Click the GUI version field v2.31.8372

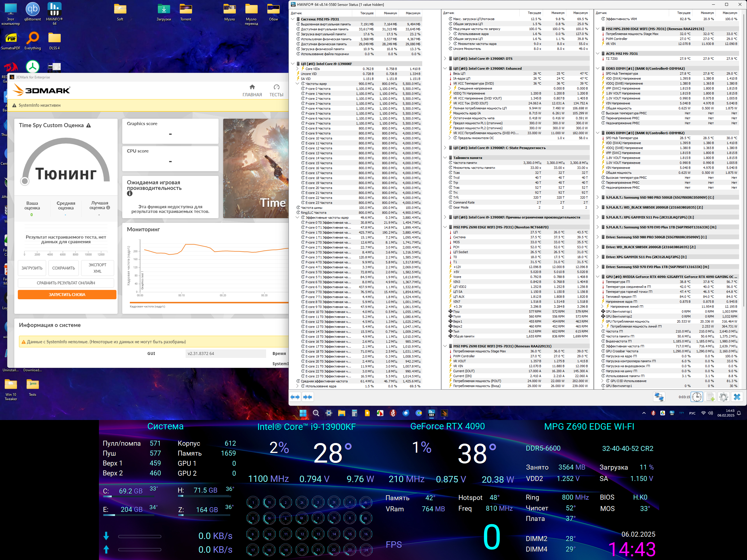tap(225, 353)
